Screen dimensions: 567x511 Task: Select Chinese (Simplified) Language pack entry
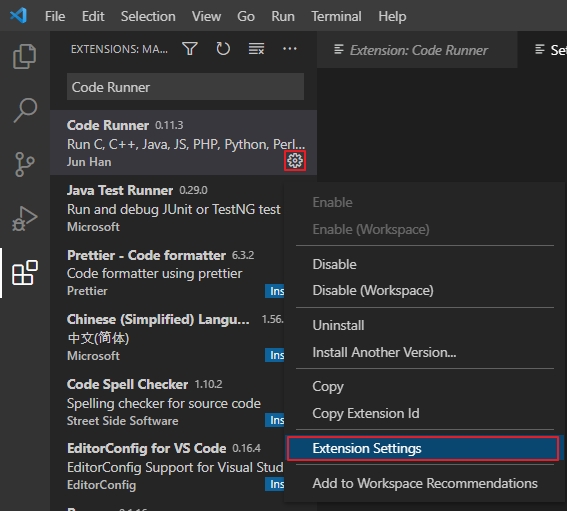point(167,337)
